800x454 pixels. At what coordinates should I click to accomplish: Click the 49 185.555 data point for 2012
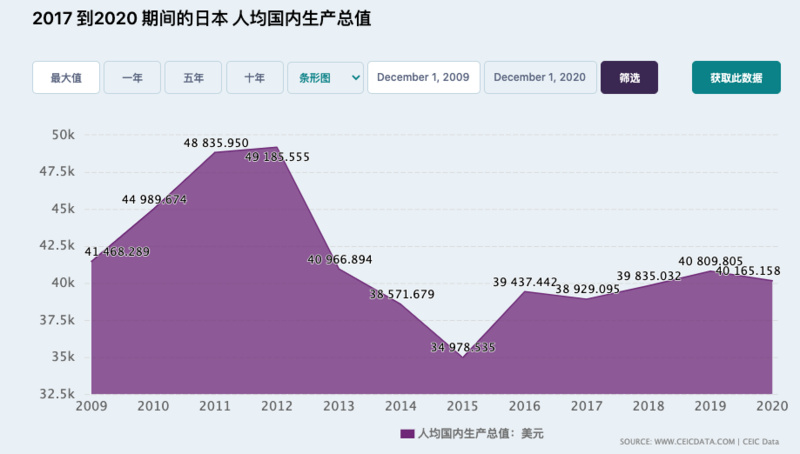277,147
